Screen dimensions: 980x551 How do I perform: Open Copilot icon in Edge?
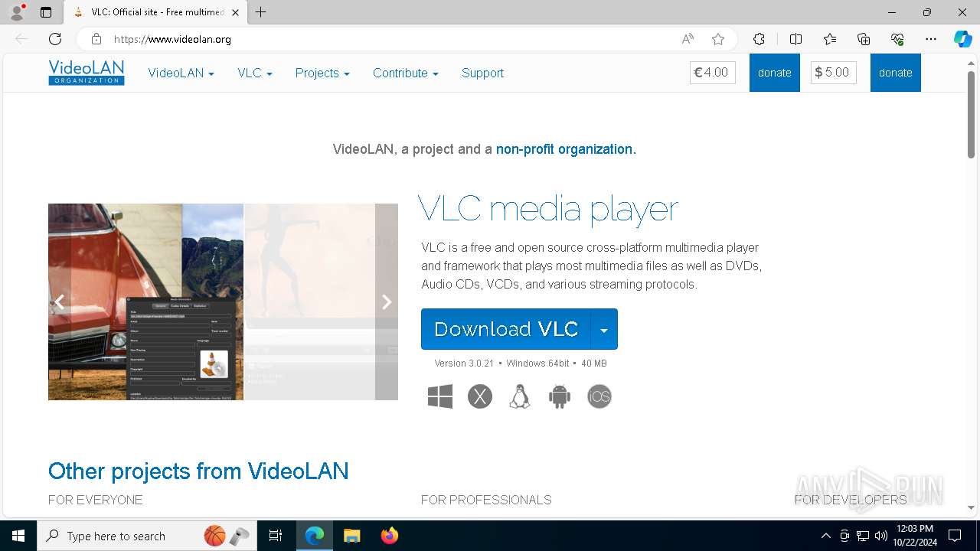point(962,39)
